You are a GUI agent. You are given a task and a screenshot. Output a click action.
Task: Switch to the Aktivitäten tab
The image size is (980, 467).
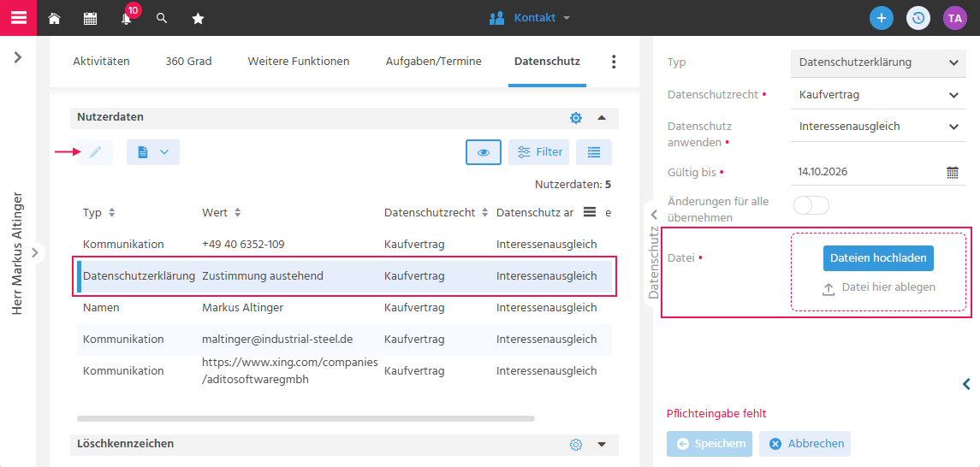point(101,62)
